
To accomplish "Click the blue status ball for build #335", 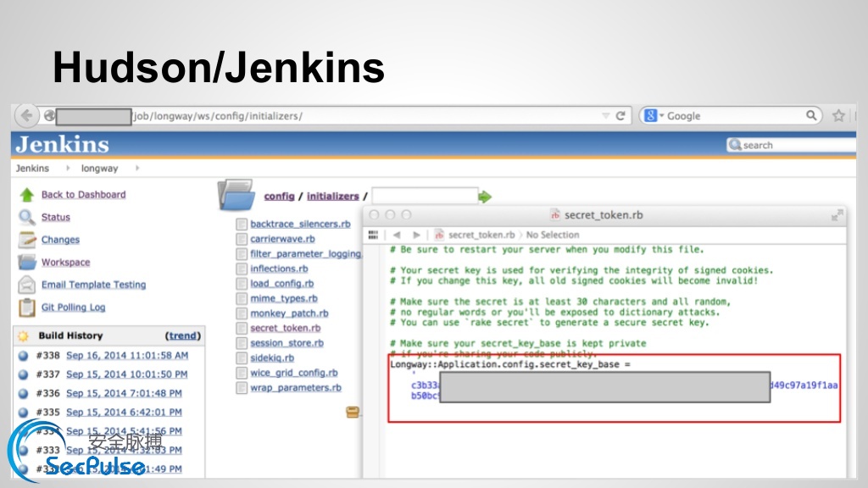I will 23,413.
